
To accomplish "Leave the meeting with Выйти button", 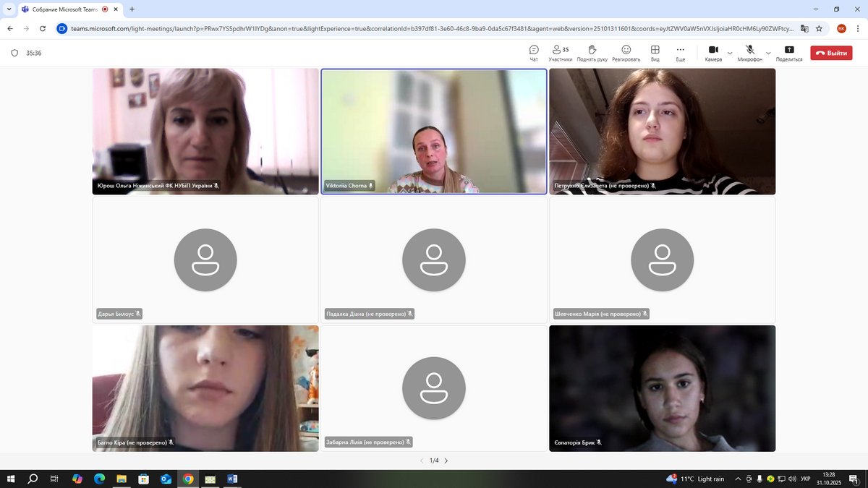I will coord(831,53).
